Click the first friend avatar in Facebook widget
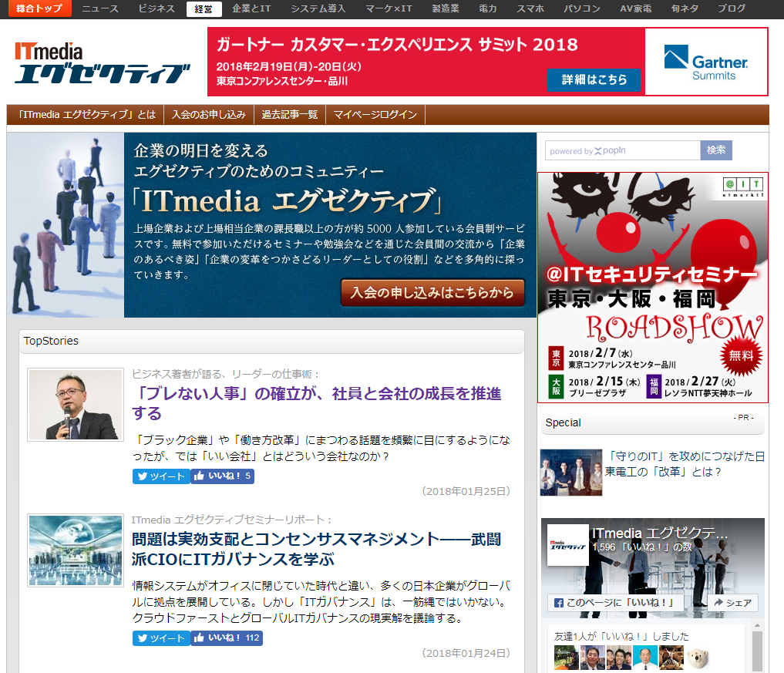The width and height of the screenshot is (784, 673). tap(566, 658)
